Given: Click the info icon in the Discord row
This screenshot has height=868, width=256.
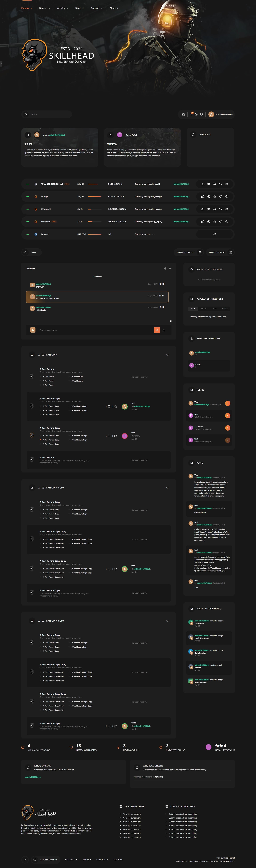Looking at the screenshot, I should [x=215, y=234].
